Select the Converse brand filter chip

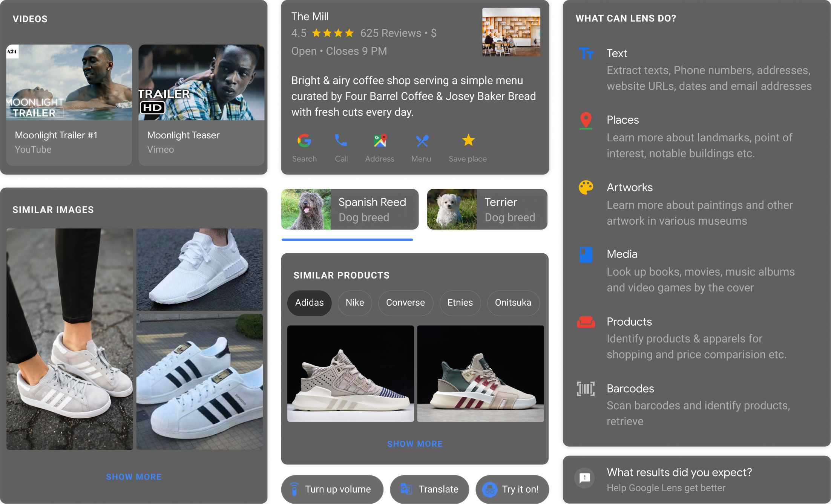[x=405, y=303]
